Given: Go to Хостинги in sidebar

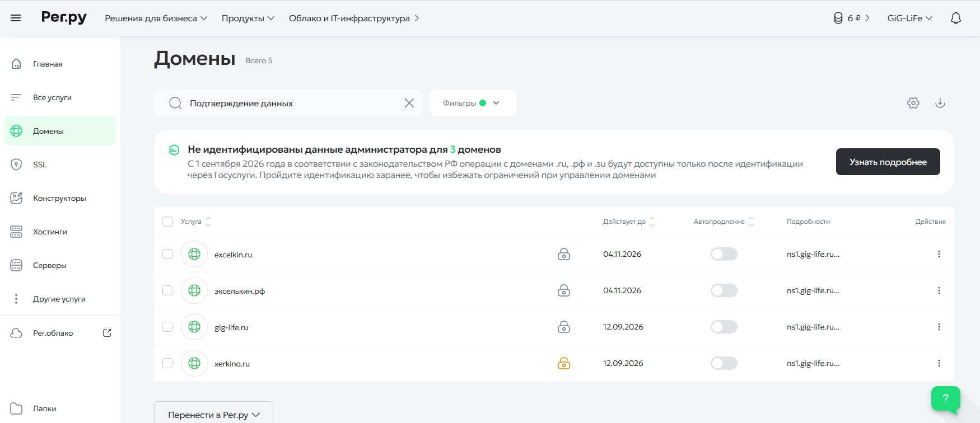Looking at the screenshot, I should (50, 232).
